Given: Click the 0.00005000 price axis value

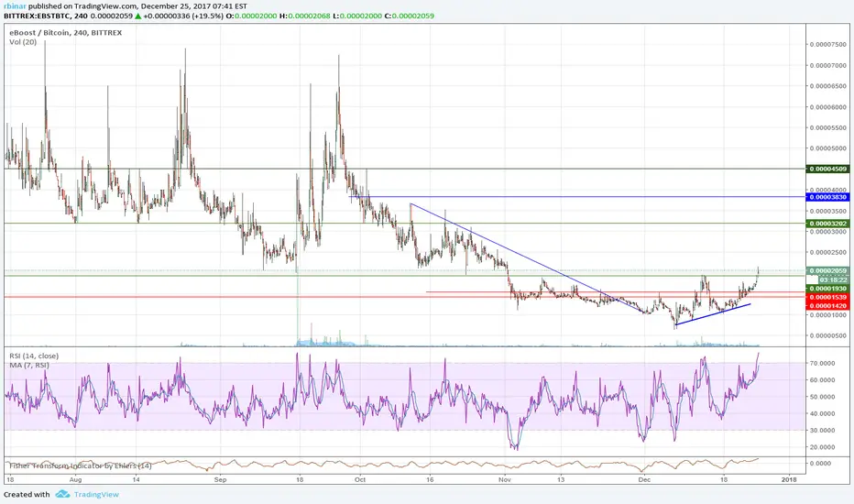Looking at the screenshot, I should coord(828,148).
